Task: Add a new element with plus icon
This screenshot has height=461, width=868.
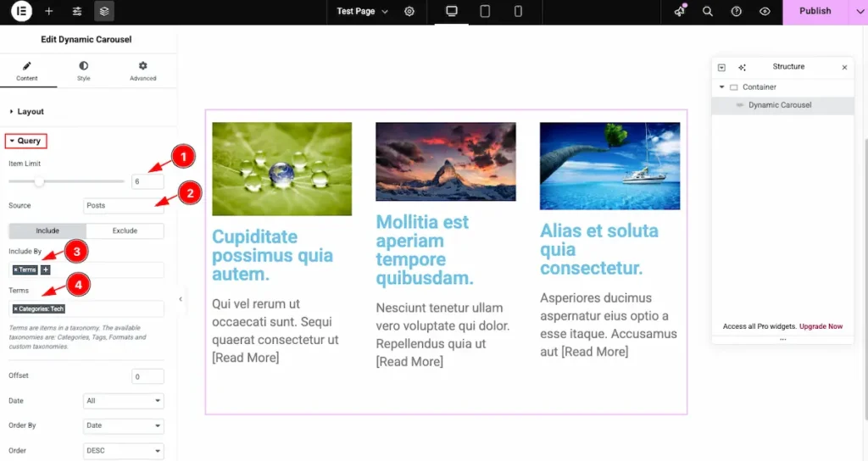Action: point(49,12)
